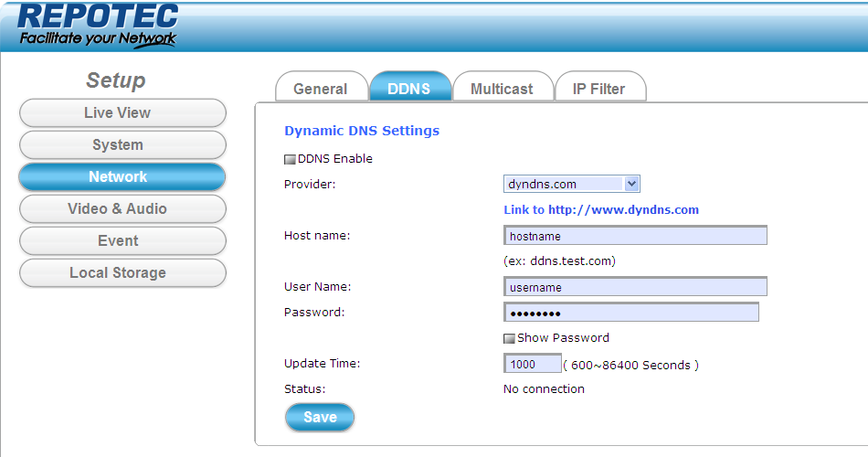Click the Host name input field
Image resolution: width=868 pixels, height=457 pixels.
point(635,236)
